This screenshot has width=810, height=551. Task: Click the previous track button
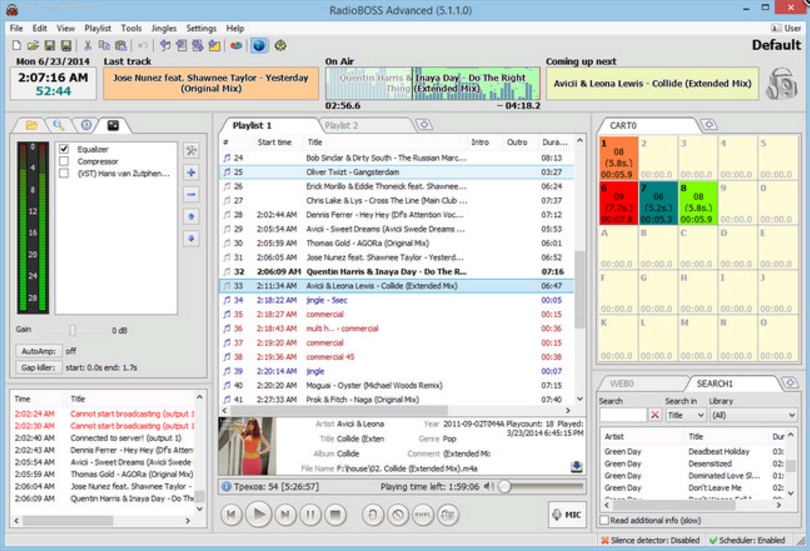[x=232, y=514]
